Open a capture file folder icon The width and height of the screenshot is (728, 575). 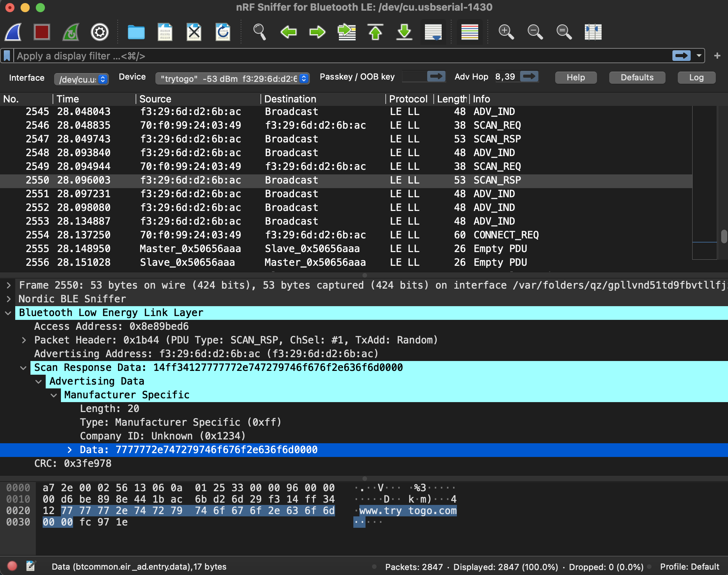tap(136, 32)
